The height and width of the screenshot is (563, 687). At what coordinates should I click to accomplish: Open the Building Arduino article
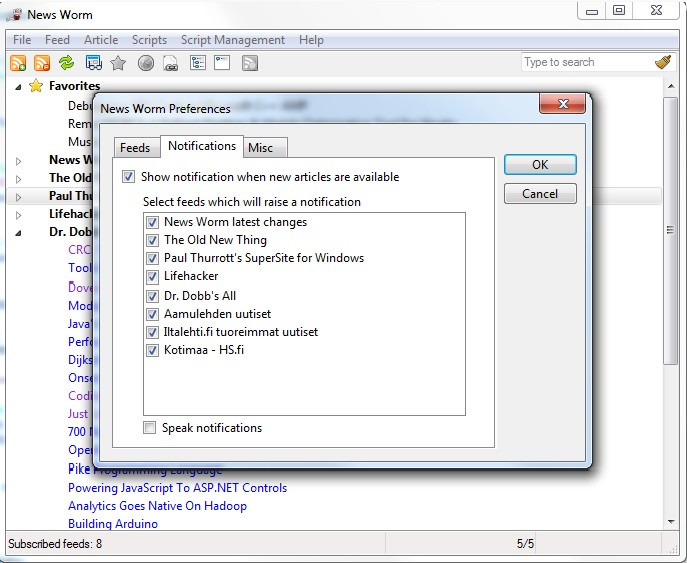(x=113, y=524)
